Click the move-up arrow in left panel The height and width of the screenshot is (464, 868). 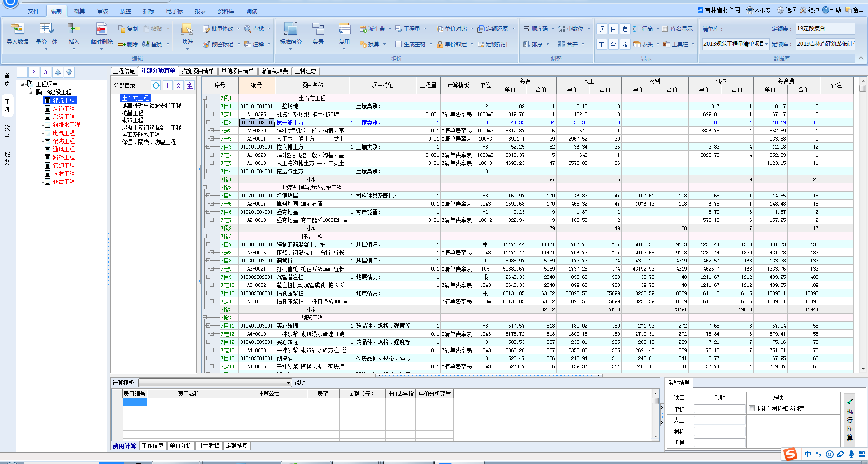point(58,72)
